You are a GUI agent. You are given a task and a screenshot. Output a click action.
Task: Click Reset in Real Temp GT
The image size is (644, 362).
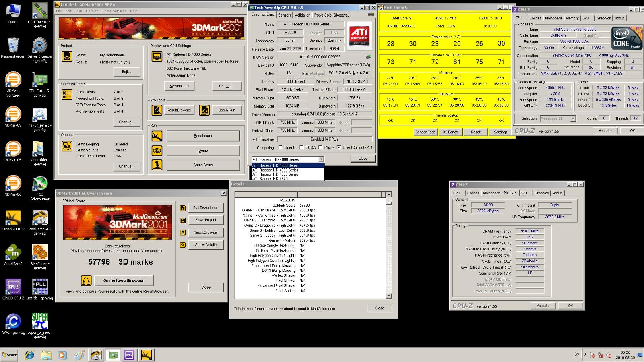[x=476, y=132]
